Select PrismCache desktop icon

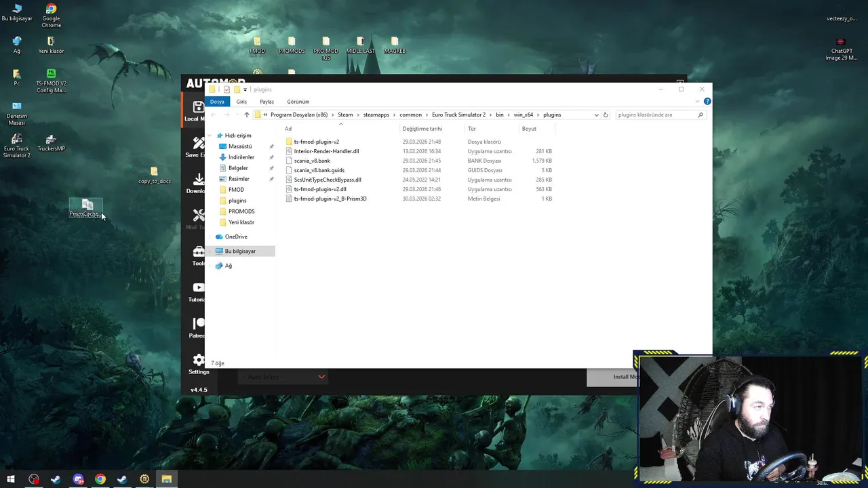[x=86, y=208]
